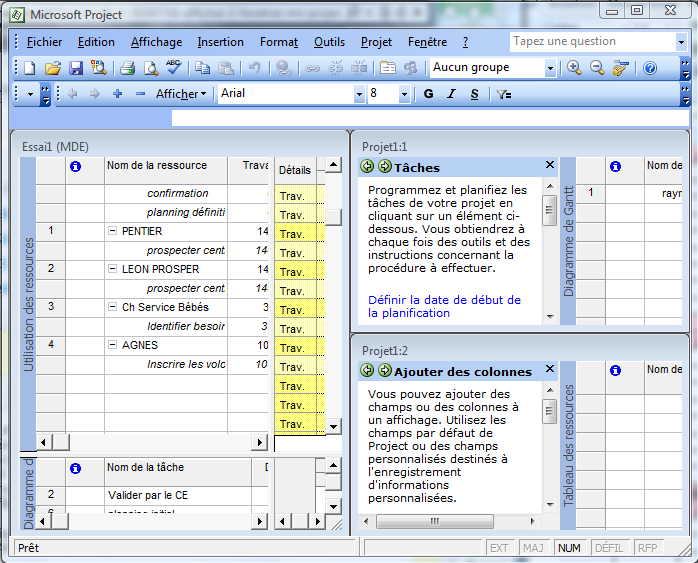
Task: Open the Affichage menu
Action: pyautogui.click(x=156, y=42)
